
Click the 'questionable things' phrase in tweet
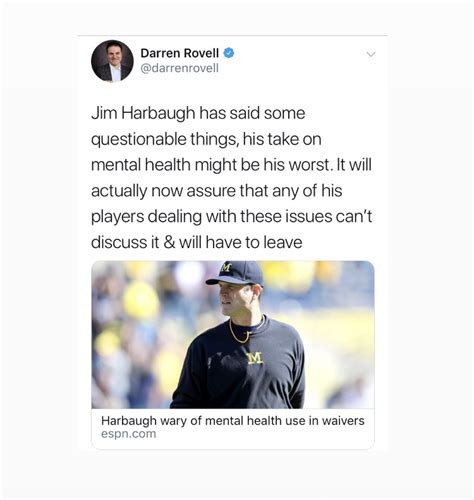pyautogui.click(x=165, y=139)
